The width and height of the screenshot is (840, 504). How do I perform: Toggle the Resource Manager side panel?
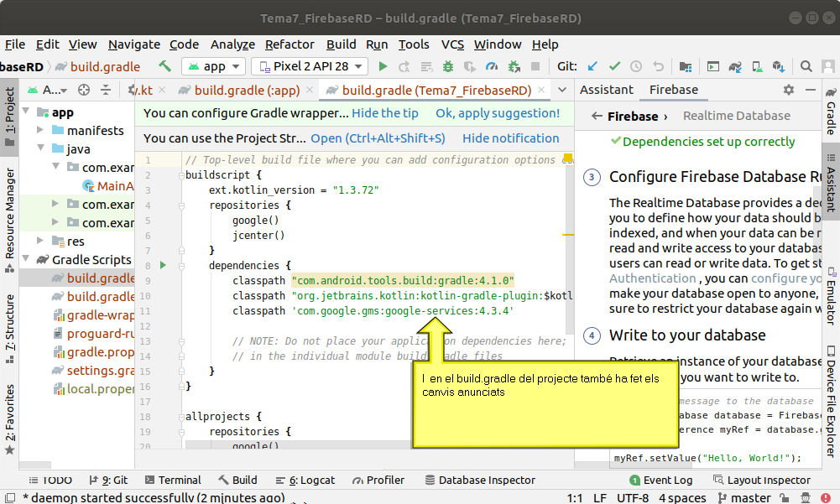(x=9, y=221)
